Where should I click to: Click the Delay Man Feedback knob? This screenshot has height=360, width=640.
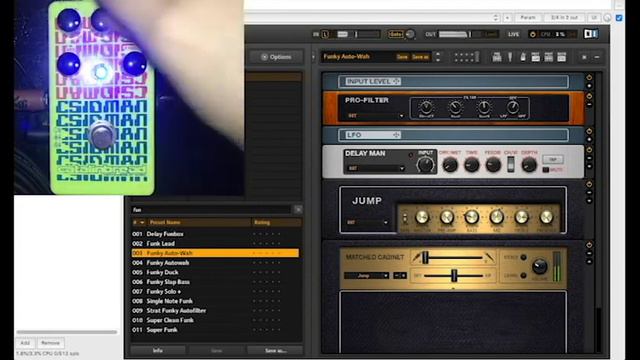click(x=493, y=165)
